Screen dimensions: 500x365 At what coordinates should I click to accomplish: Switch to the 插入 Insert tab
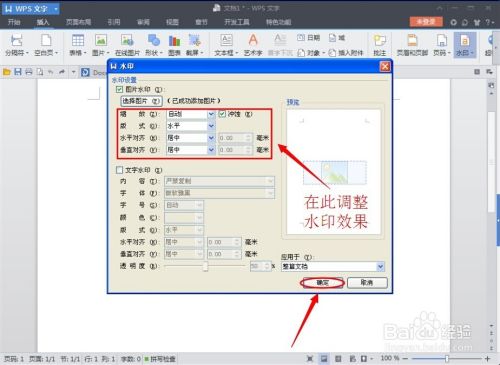pyautogui.click(x=43, y=22)
